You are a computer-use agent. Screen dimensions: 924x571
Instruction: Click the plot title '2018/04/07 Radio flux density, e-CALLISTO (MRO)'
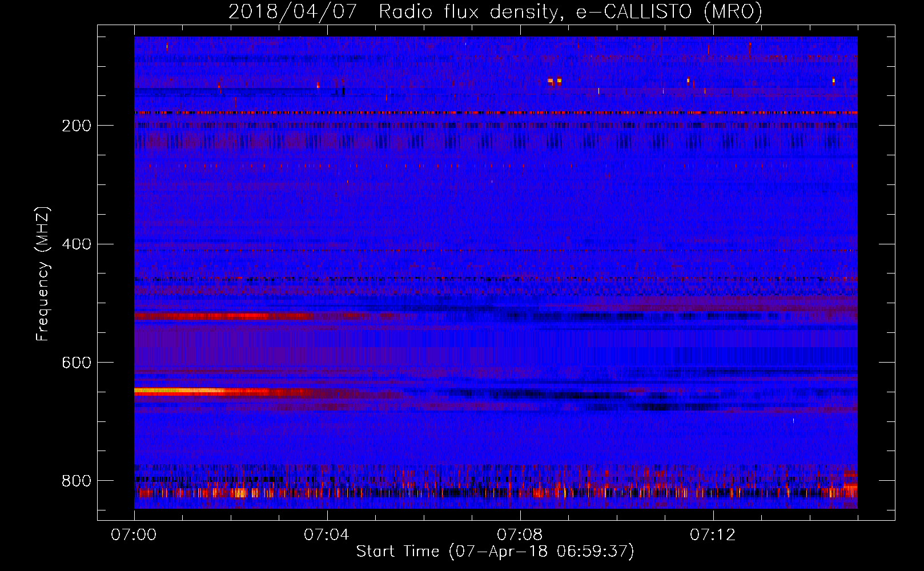coord(495,12)
